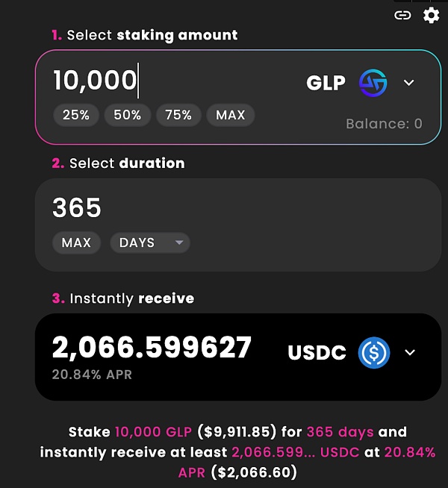
Task: Click the duration input showing 365
Action: point(77,208)
